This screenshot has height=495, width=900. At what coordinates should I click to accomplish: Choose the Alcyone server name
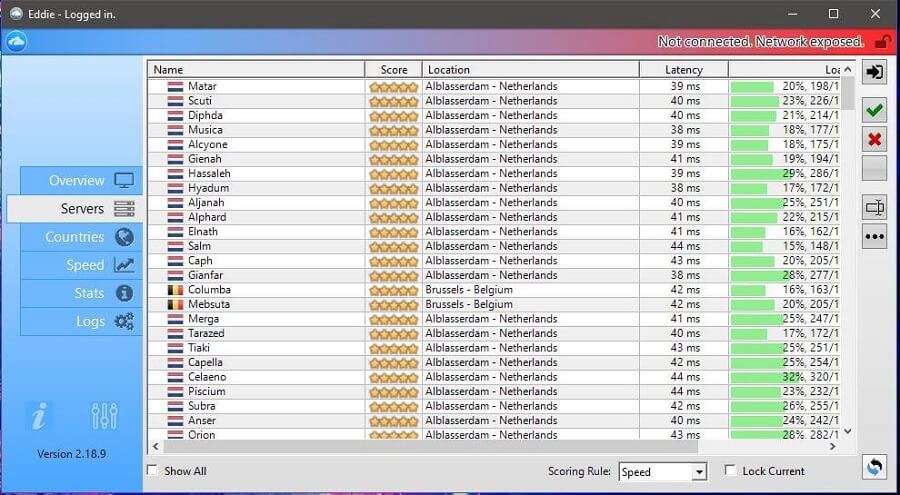click(208, 144)
